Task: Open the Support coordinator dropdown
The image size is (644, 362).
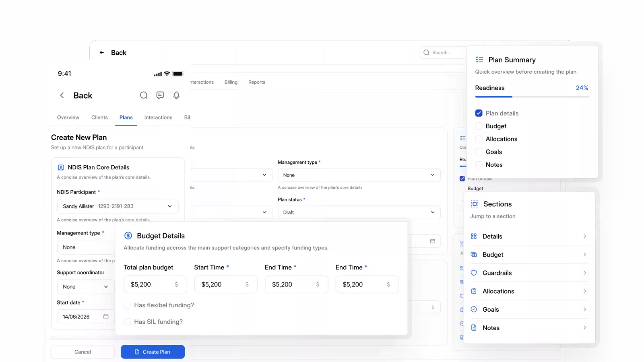Action: coord(86,287)
